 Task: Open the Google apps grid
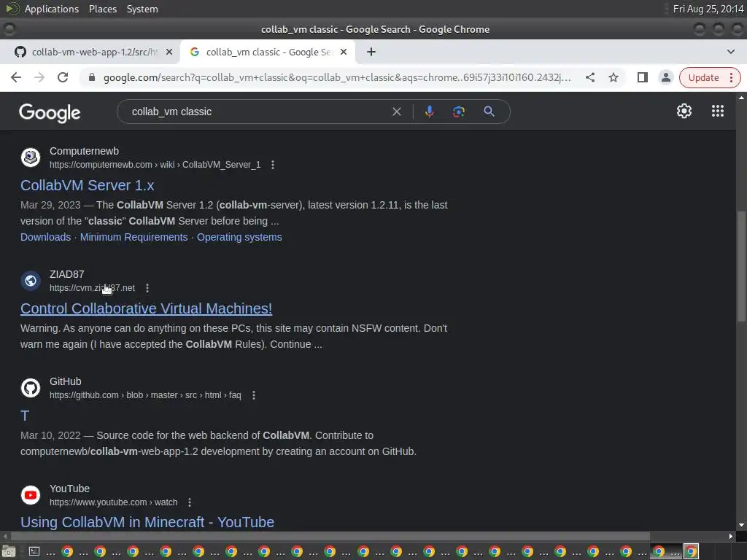point(718,111)
